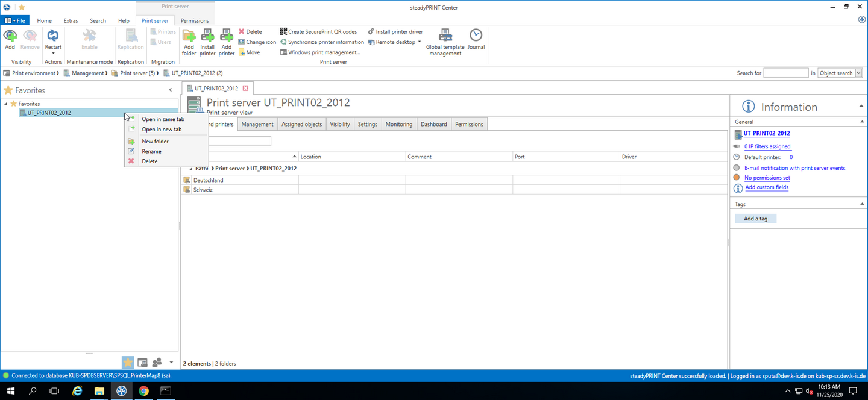868x400 pixels.
Task: Click the 0 IP filters assigned link
Action: click(x=767, y=146)
